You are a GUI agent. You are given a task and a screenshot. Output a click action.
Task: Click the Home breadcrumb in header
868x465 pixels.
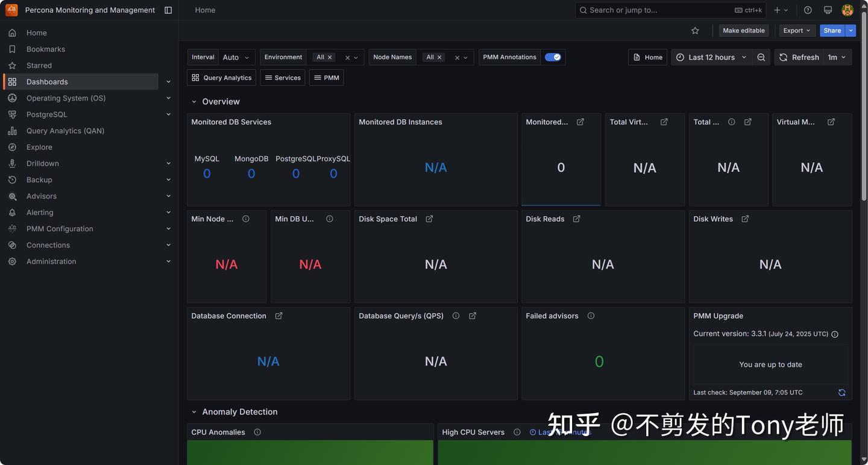click(x=205, y=10)
